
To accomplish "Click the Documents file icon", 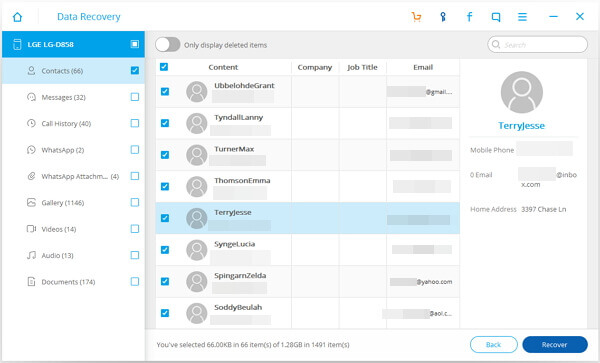I will click(31, 282).
